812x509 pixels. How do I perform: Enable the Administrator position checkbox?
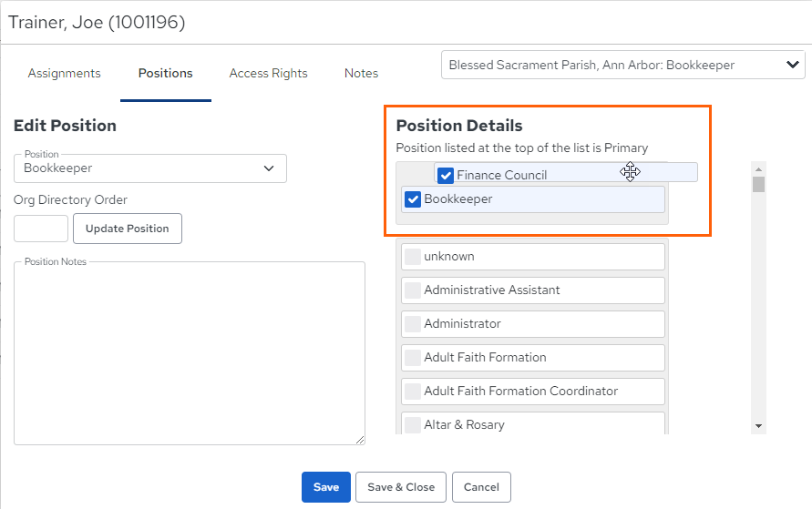tap(413, 324)
